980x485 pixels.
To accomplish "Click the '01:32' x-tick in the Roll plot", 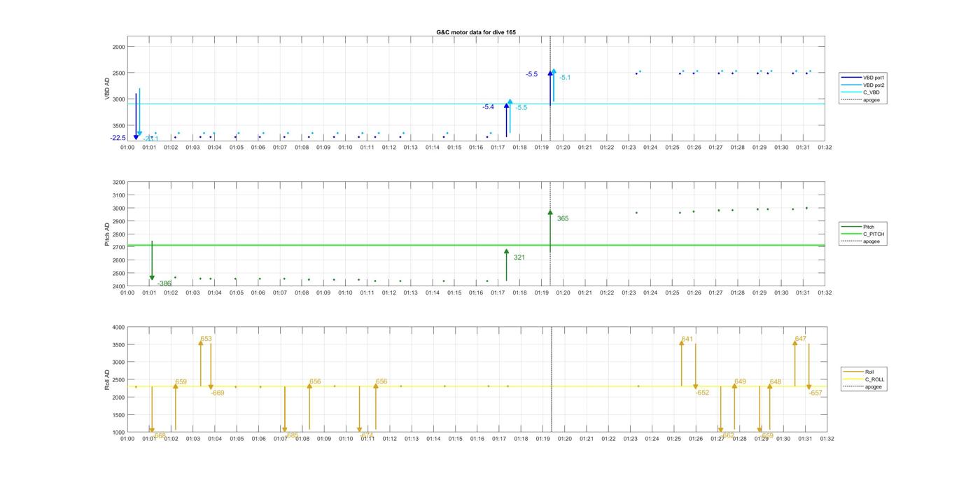I will pos(827,439).
